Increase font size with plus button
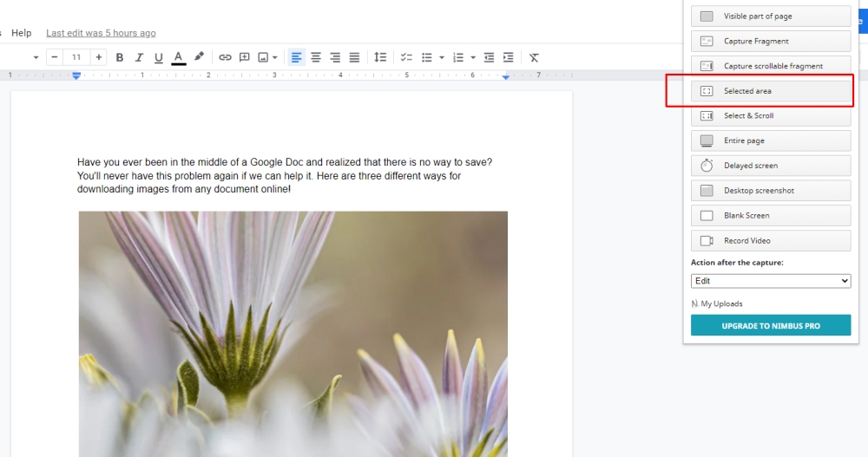 [x=99, y=57]
